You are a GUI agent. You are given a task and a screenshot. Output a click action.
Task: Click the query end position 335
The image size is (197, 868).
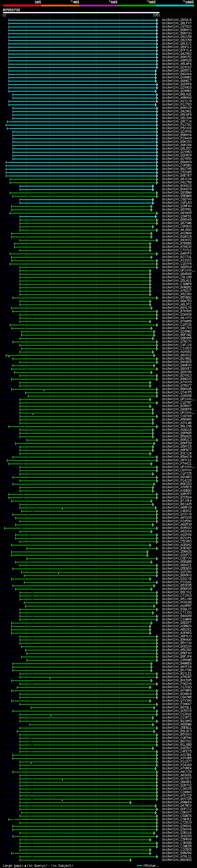pos(155,15)
